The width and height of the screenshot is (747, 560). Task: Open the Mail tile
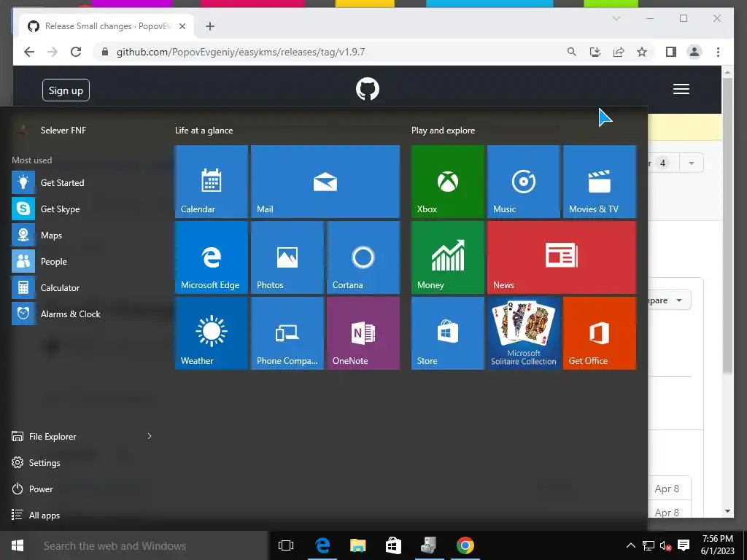point(325,182)
